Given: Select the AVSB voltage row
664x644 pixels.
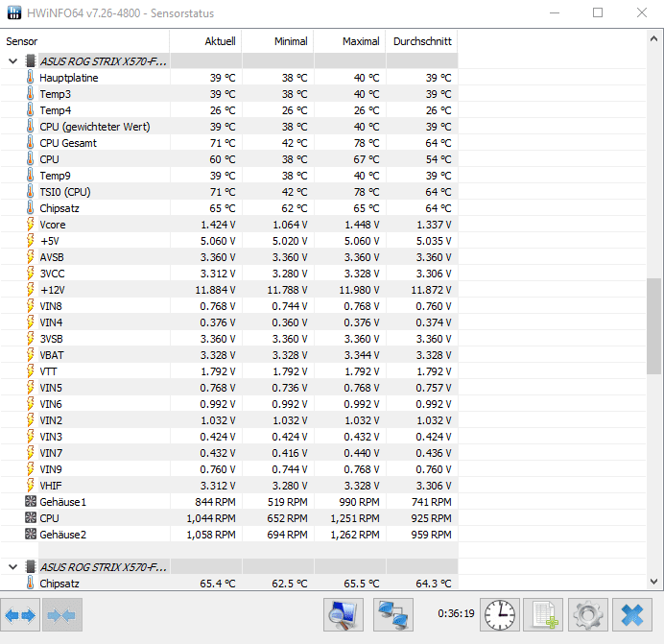Looking at the screenshot, I should [228, 257].
